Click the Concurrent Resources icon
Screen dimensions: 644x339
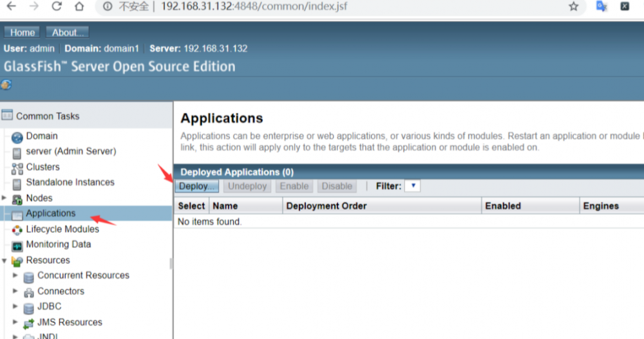pos(28,278)
